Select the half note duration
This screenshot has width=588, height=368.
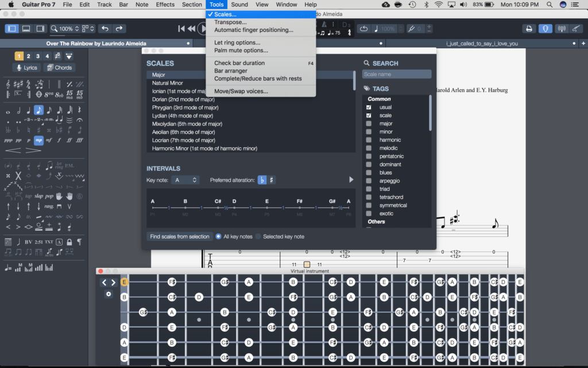pos(18,110)
